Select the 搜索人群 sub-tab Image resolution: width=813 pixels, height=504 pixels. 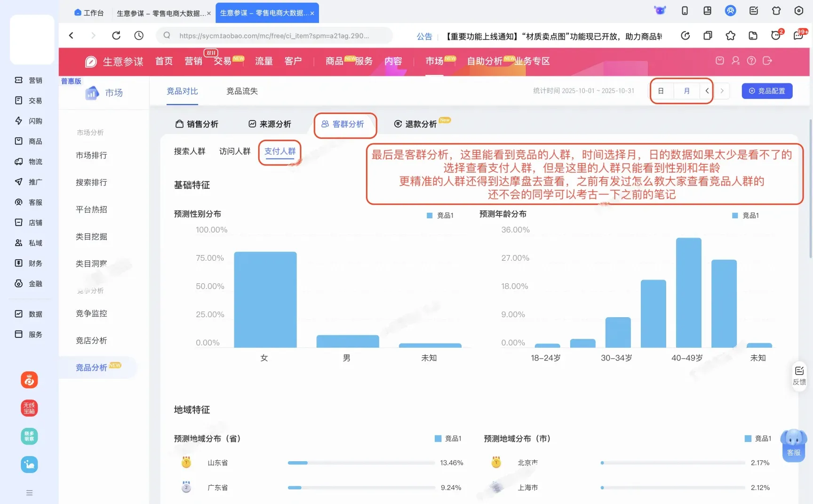(190, 151)
